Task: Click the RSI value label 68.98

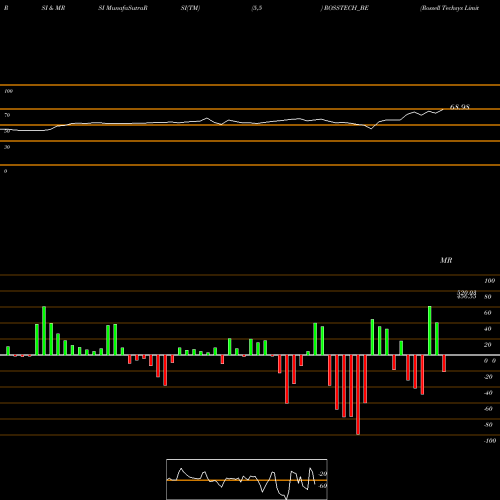Action: coord(460,107)
